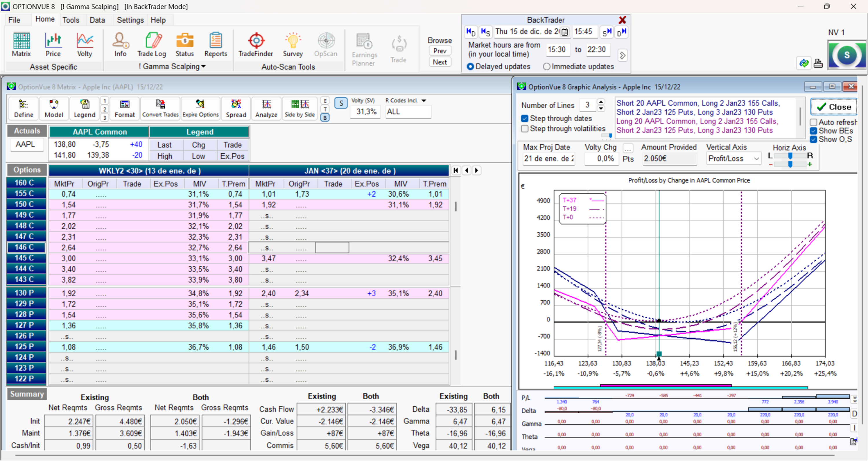This screenshot has height=461, width=868.
Task: Open the Tools menu
Action: pyautogui.click(x=71, y=20)
